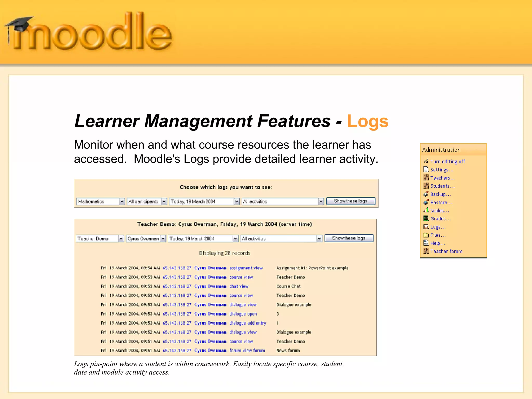Viewport: 532px width, 399px height.
Task: Click Cyrus Overman in the assignment view row
Action: (x=210, y=268)
